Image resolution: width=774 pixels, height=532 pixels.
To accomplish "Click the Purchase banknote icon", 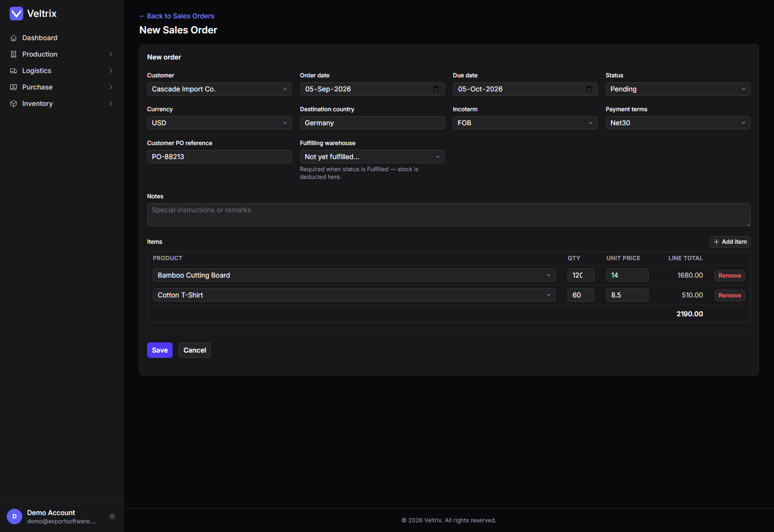I will tap(14, 87).
